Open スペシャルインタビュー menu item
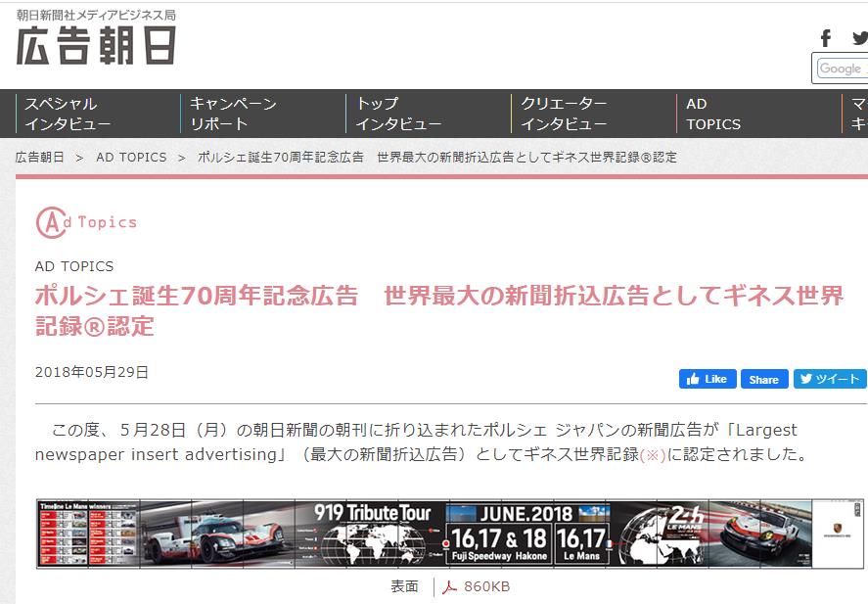868x604 pixels. coord(67,114)
